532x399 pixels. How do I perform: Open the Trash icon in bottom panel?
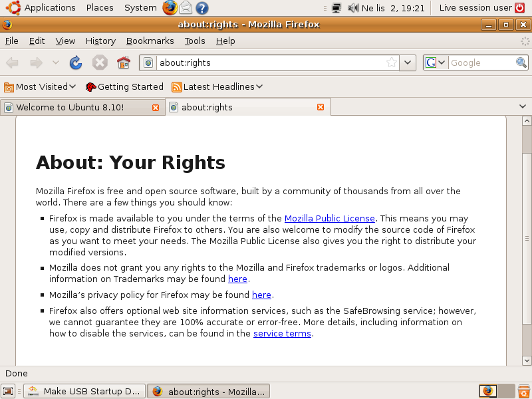point(524,391)
